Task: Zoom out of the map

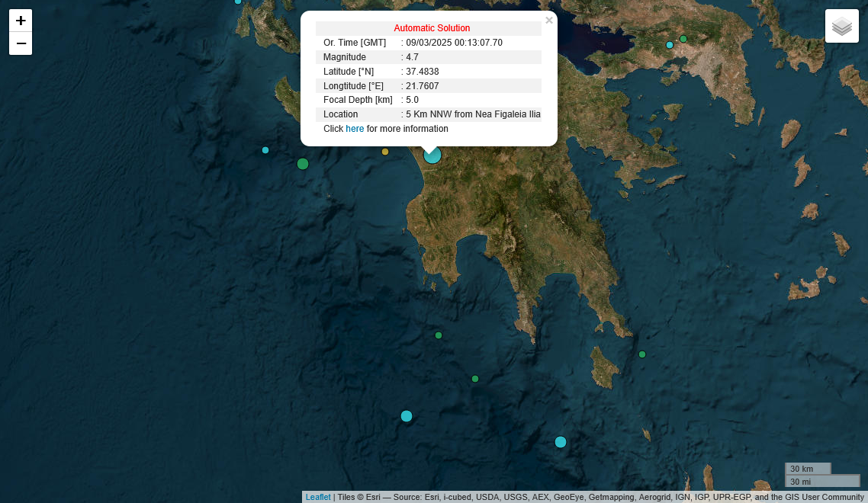Action: (21, 43)
